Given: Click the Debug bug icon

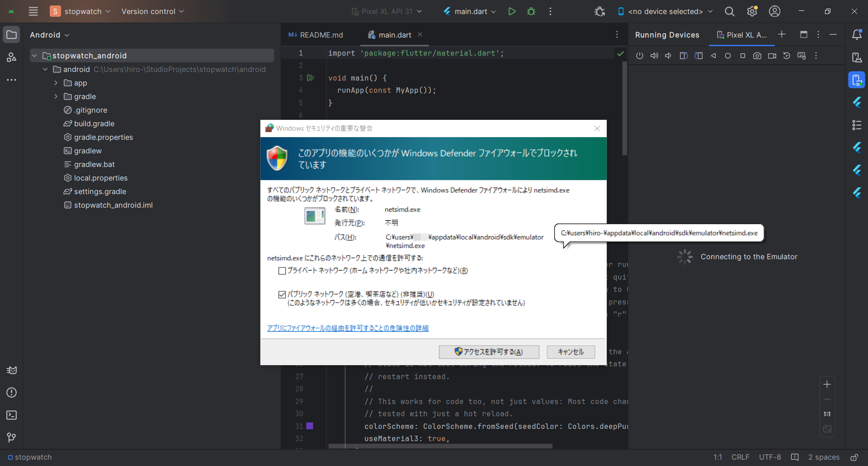Looking at the screenshot, I should 531,11.
